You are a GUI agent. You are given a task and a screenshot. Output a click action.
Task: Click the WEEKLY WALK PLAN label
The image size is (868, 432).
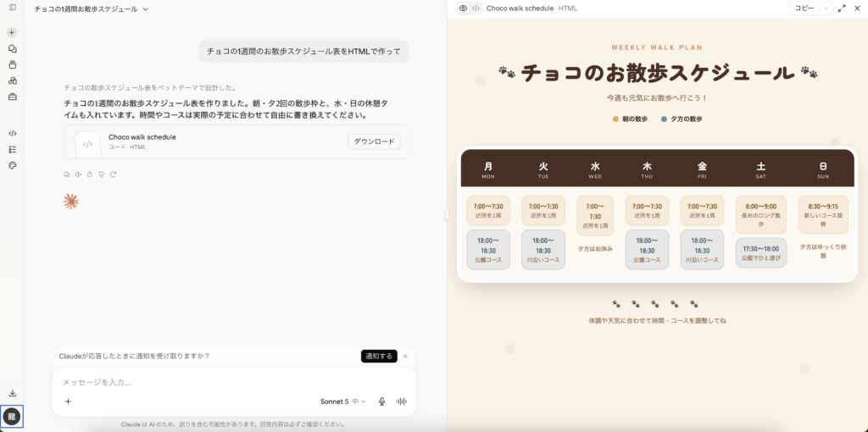(657, 47)
